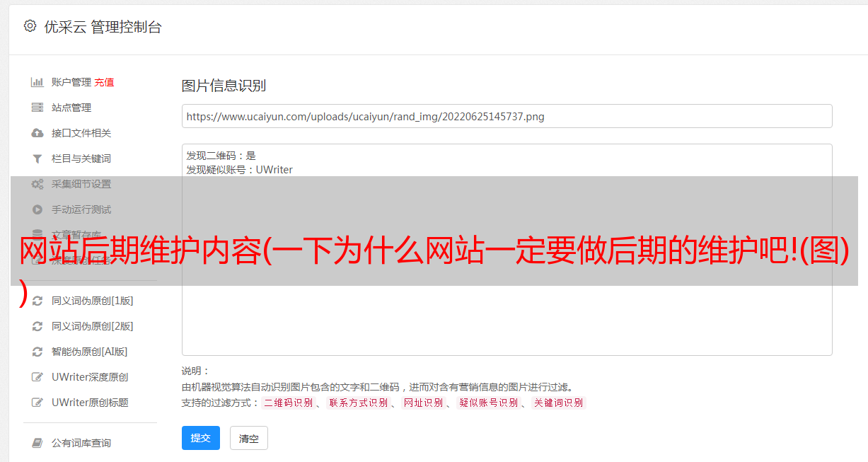The width and height of the screenshot is (868, 462).
Task: Click the refresh icon for 同义词伪原创[2版]
Action: pos(37,326)
